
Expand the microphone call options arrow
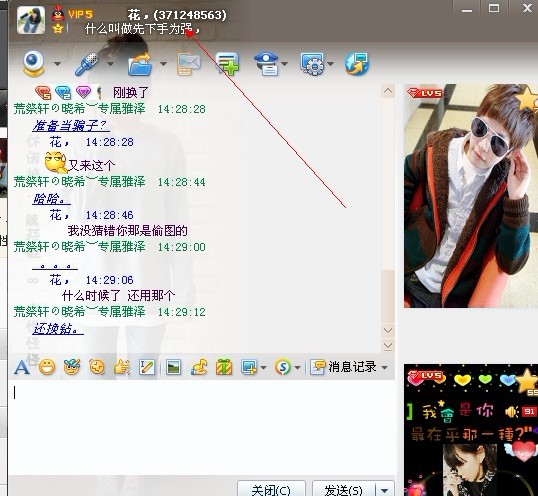(x=110, y=64)
